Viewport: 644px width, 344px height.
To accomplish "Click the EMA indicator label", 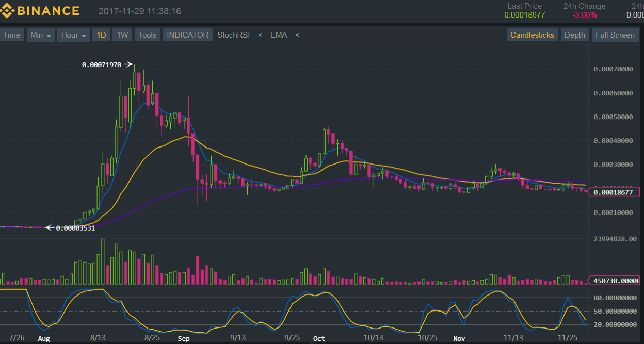I will pyautogui.click(x=279, y=35).
